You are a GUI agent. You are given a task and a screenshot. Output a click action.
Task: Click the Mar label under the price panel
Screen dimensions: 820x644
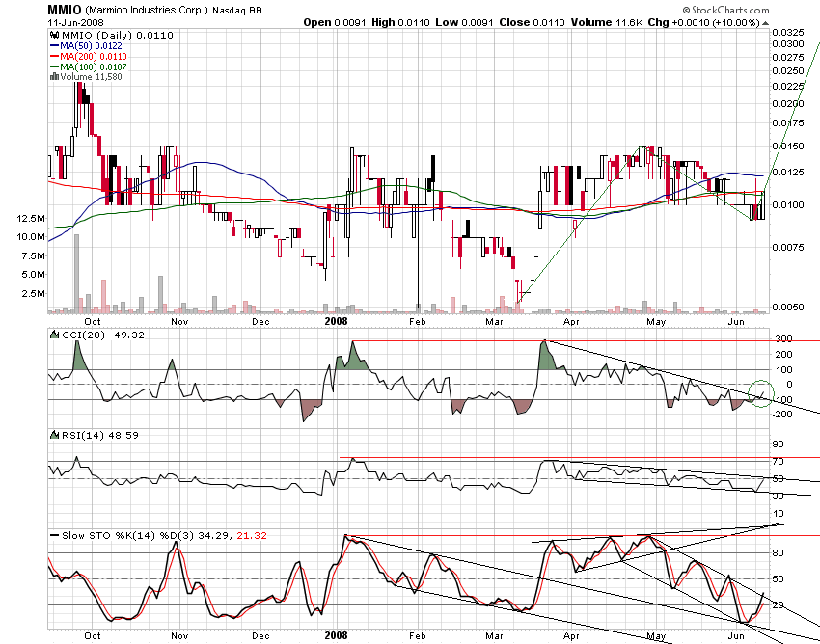pos(494,321)
